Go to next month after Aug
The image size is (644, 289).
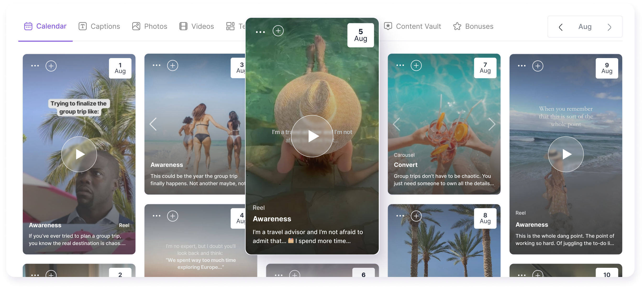[x=609, y=27]
